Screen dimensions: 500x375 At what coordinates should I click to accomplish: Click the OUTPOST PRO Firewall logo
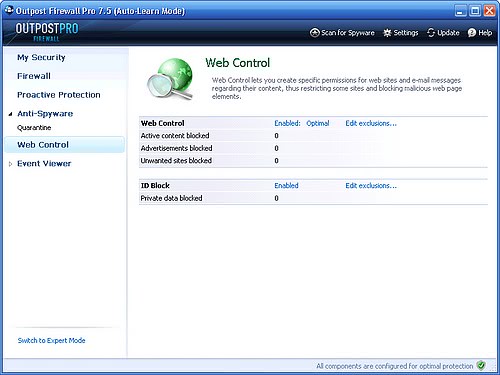pos(47,32)
